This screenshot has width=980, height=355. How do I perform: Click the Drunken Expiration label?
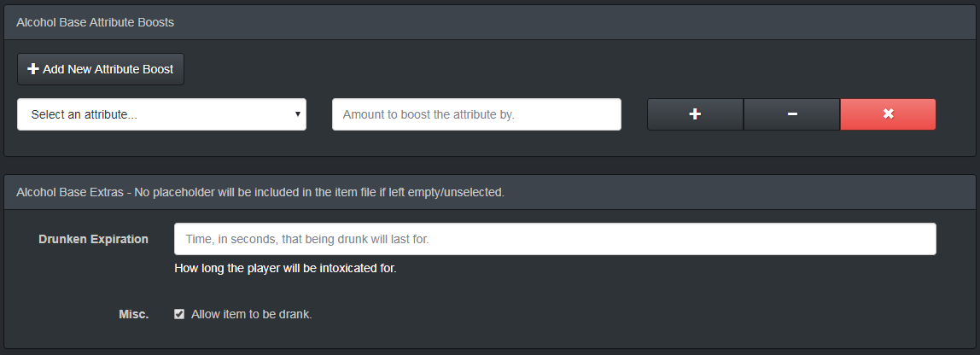coord(93,239)
